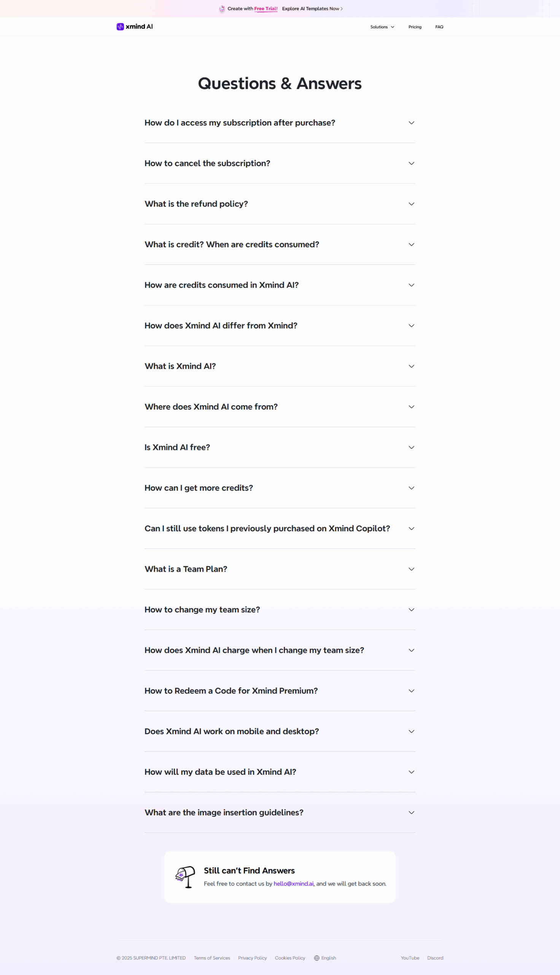
Task: Click the hello@xmind.ai email link
Action: (x=293, y=883)
